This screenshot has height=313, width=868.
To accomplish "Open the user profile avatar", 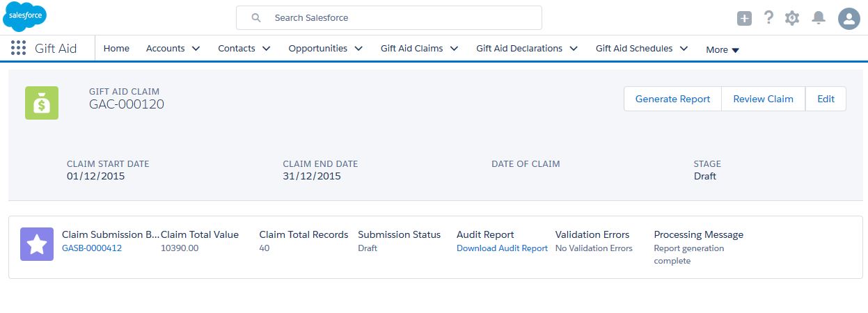I will coord(849,19).
